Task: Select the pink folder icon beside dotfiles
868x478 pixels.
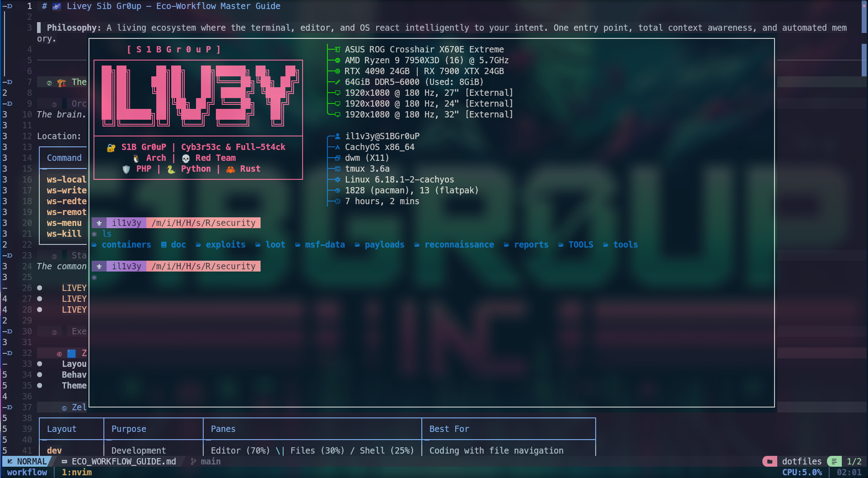Action: click(x=770, y=461)
